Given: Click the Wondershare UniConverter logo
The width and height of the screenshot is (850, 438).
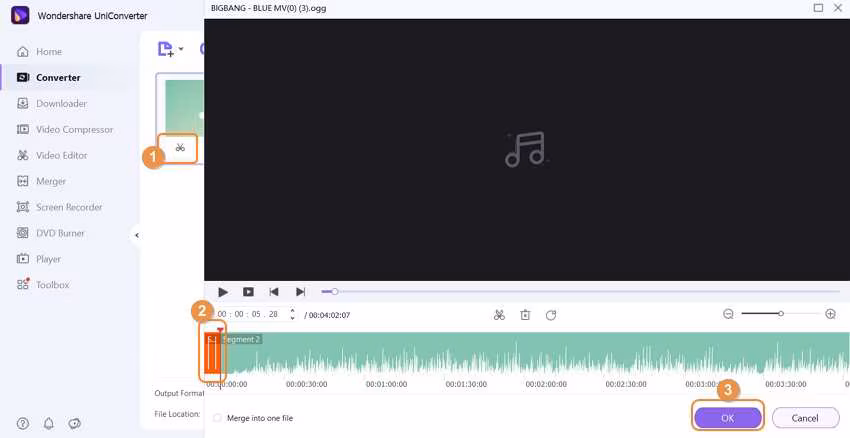Looking at the screenshot, I should tap(20, 15).
